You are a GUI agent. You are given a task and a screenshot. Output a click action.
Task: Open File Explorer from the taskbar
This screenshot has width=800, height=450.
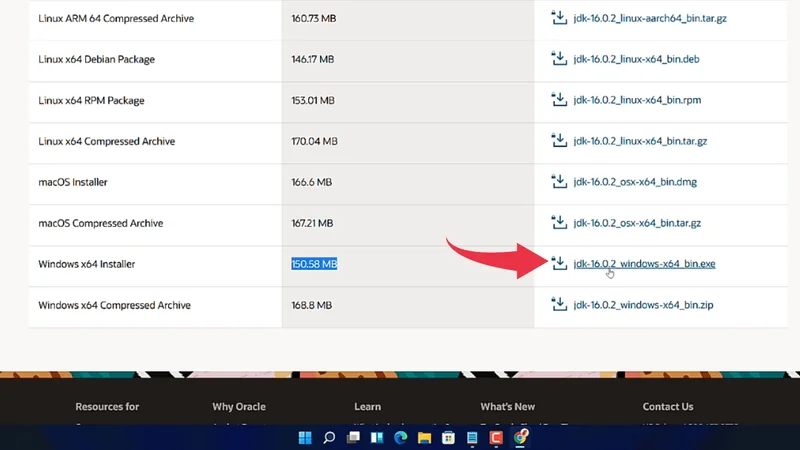(425, 438)
